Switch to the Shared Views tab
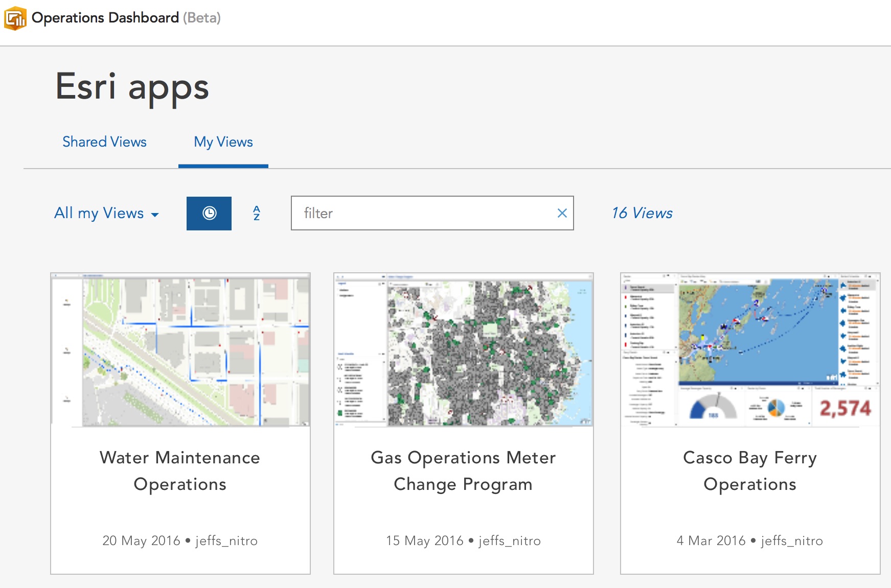Image resolution: width=891 pixels, height=588 pixels. click(x=104, y=142)
